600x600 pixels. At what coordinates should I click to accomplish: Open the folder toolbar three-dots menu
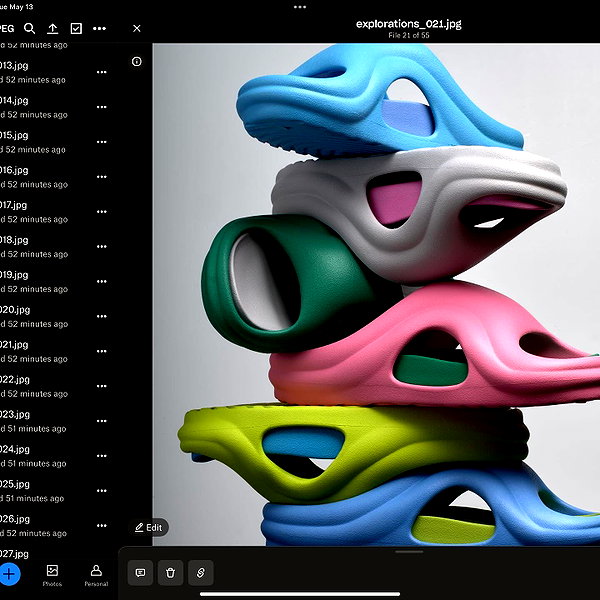(x=99, y=28)
